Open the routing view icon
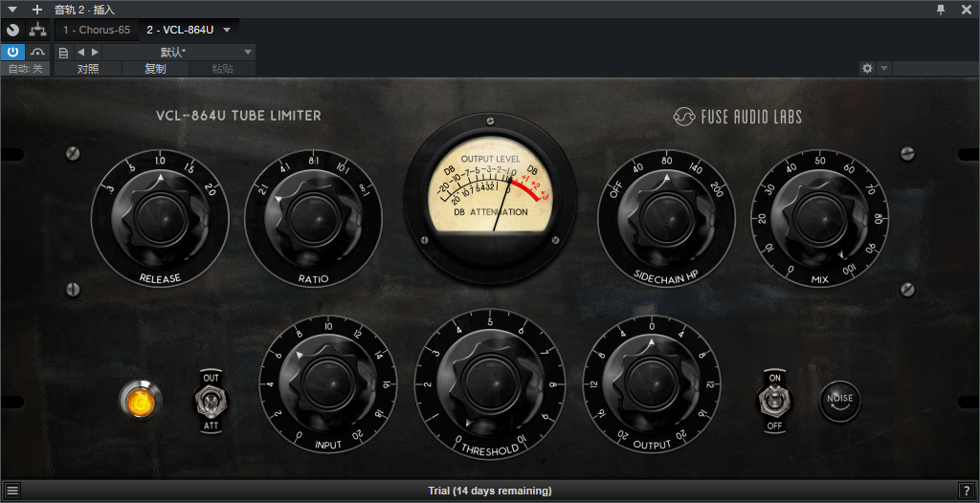 38,30
